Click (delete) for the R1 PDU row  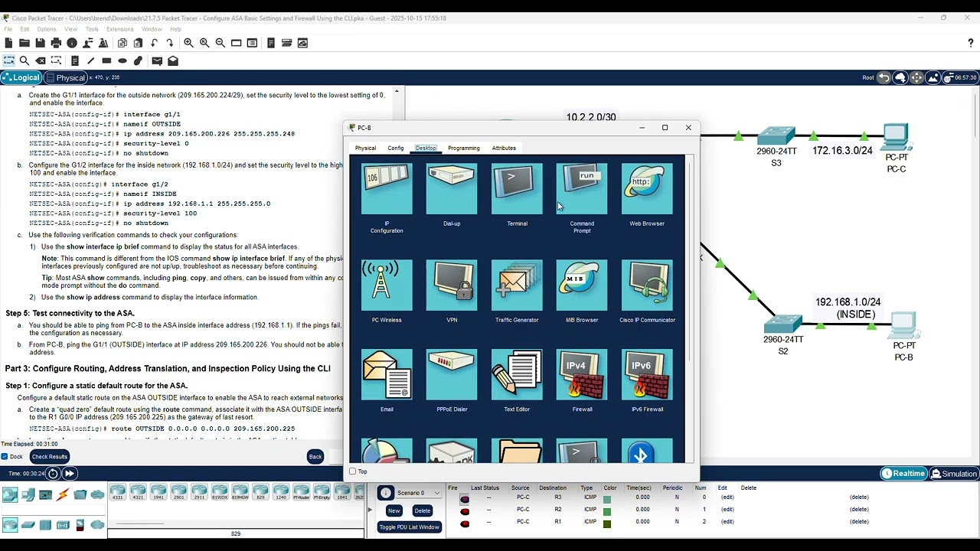pos(860,522)
